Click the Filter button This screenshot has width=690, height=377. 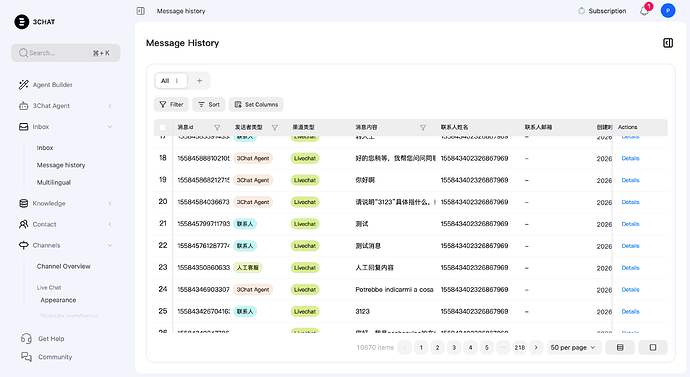[171, 105]
